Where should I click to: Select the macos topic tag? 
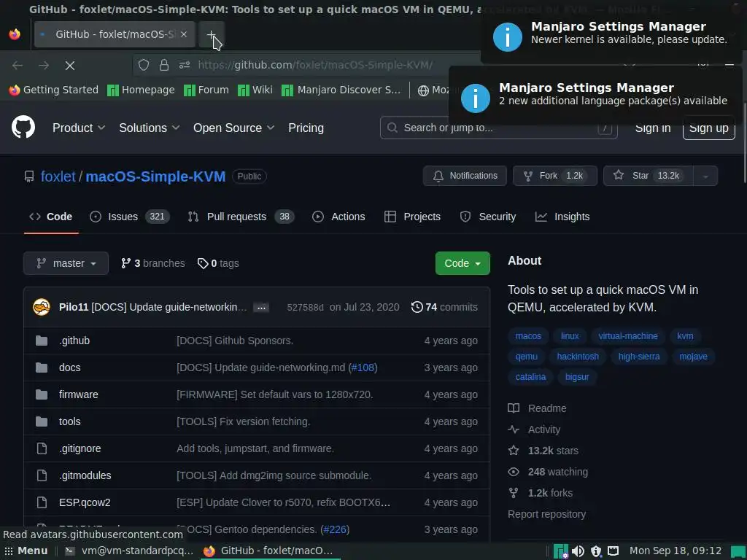point(528,336)
